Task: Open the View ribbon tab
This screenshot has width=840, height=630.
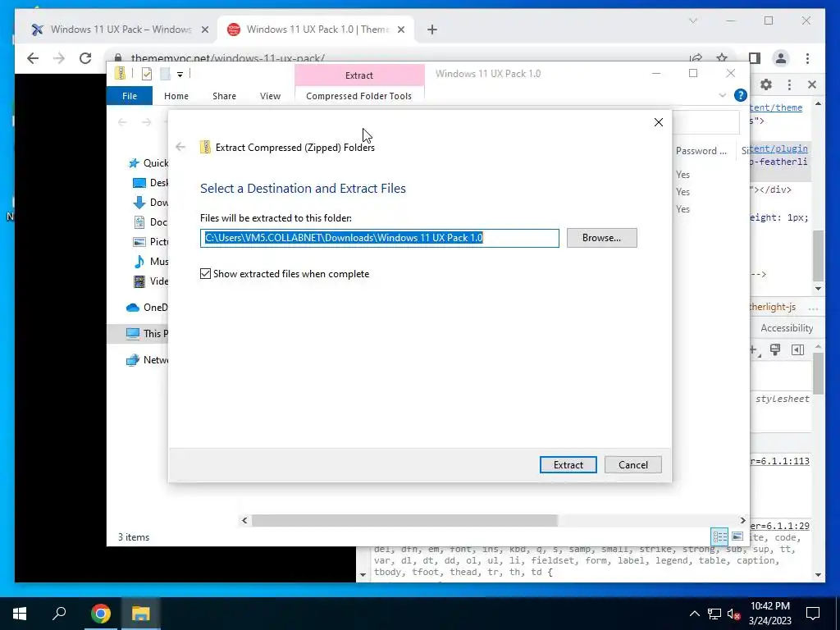Action: [x=270, y=96]
